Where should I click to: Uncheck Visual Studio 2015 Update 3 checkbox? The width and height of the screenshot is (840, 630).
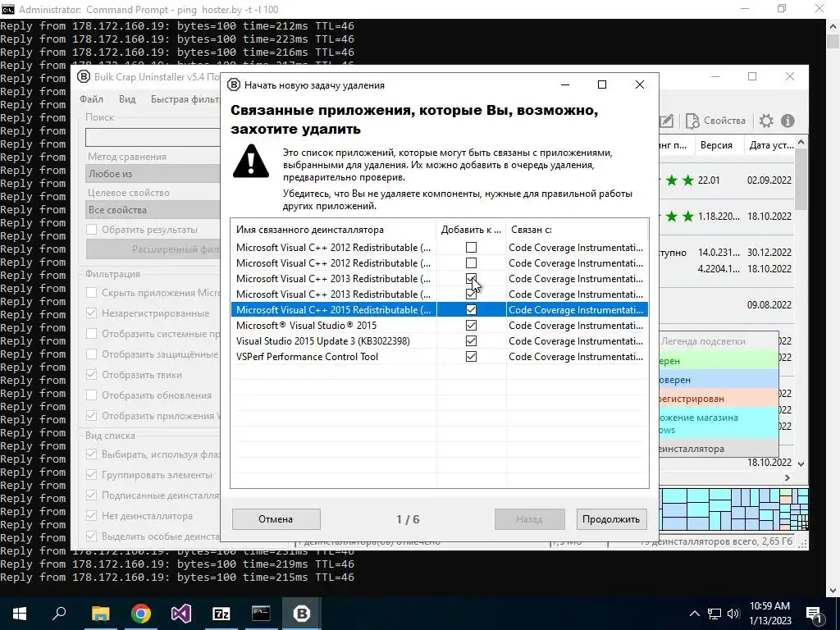471,340
